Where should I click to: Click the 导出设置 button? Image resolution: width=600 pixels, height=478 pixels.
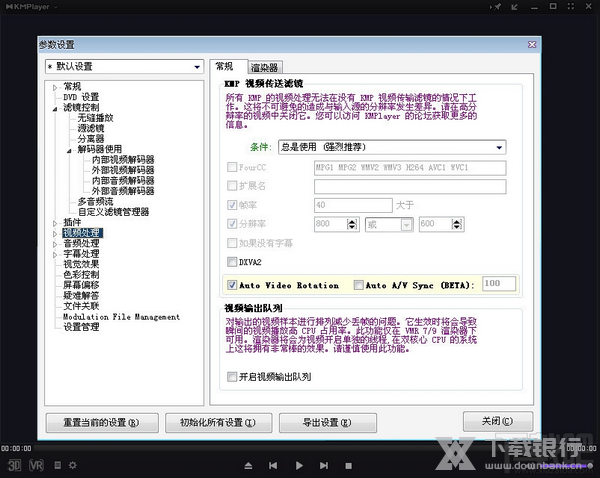314,421
